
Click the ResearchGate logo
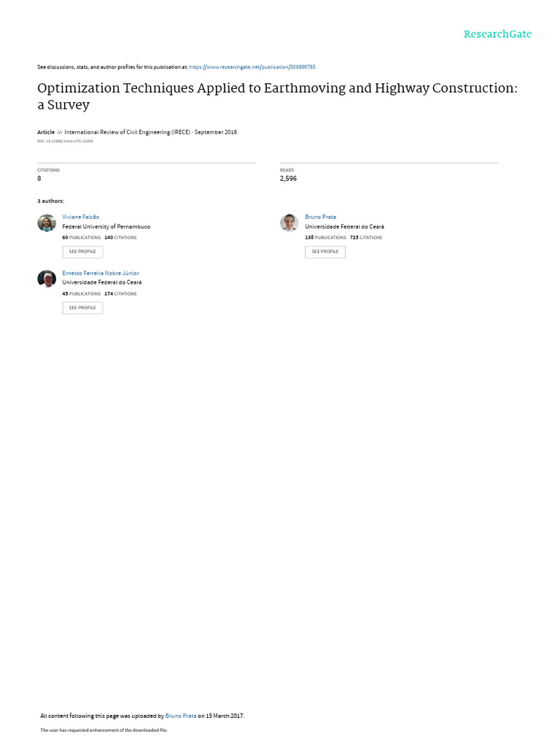[497, 34]
